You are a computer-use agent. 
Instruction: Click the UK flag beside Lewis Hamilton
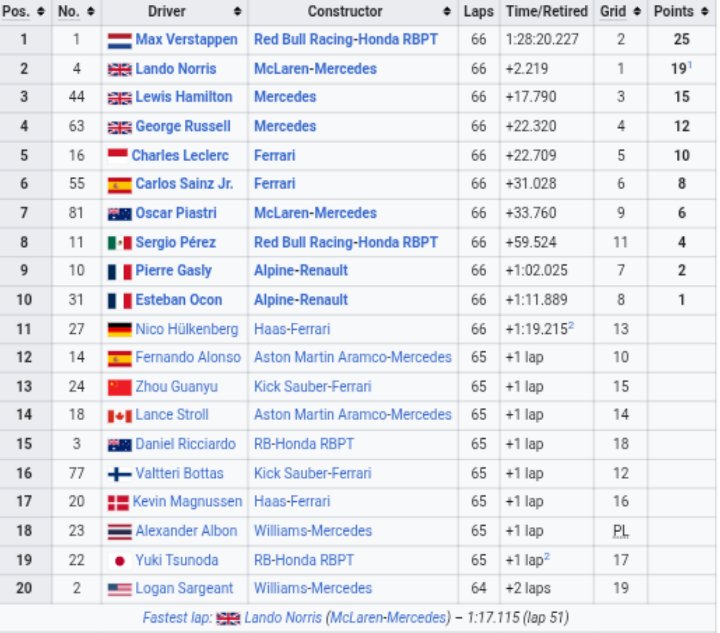(119, 98)
